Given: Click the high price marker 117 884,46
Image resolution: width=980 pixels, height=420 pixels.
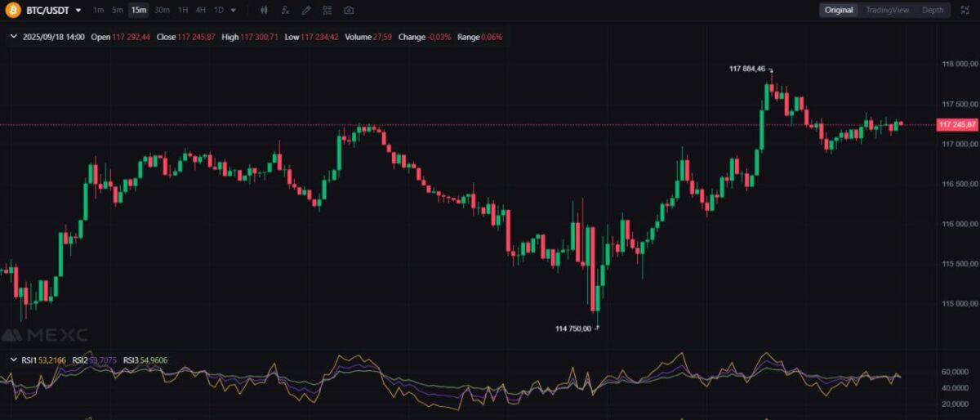Looking at the screenshot, I should 747,69.
